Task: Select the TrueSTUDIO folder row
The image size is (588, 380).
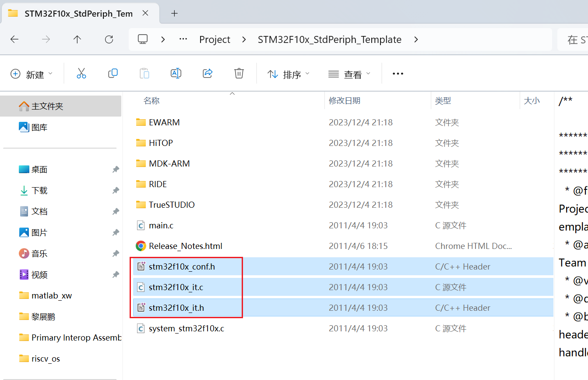Action: [x=343, y=205]
